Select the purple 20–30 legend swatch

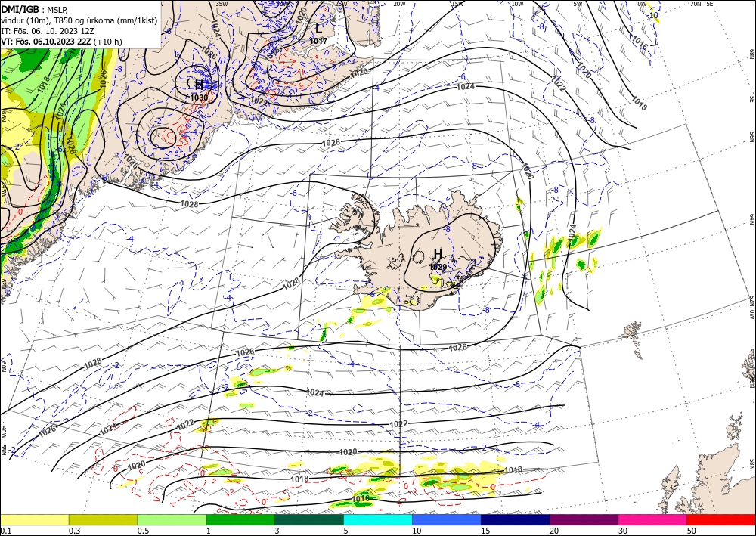(584, 519)
